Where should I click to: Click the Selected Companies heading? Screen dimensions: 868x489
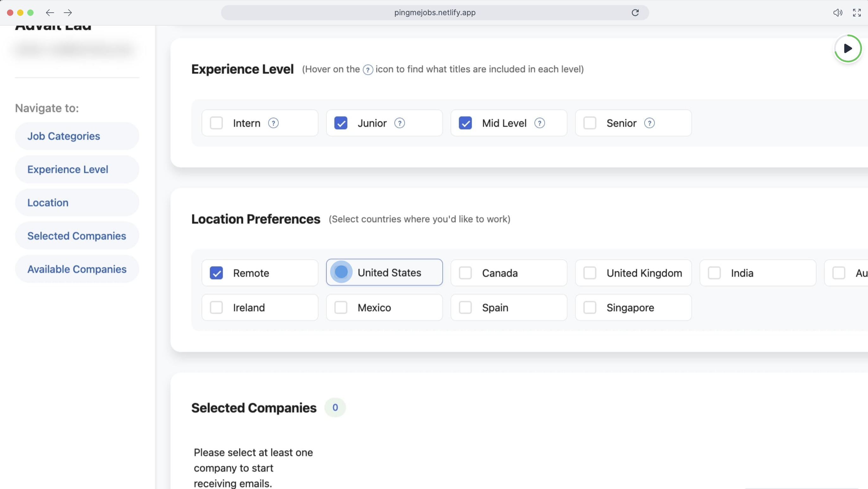coord(254,408)
